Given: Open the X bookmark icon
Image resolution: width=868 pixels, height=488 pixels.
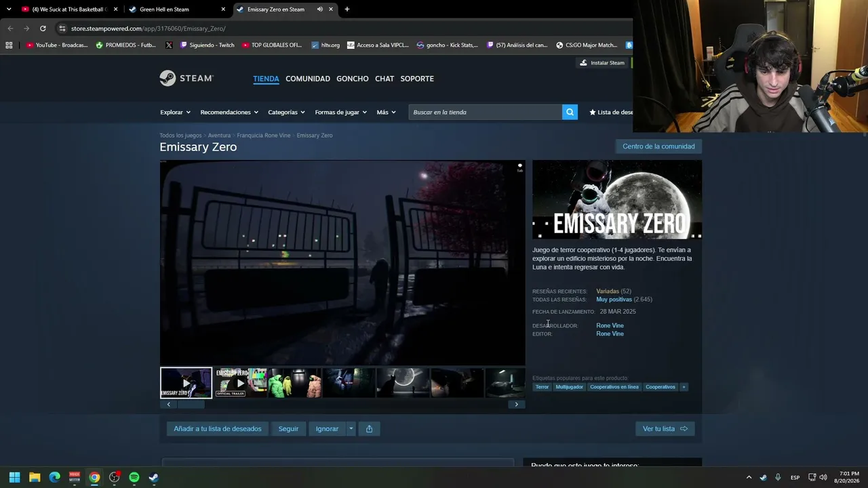Looking at the screenshot, I should pos(169,45).
